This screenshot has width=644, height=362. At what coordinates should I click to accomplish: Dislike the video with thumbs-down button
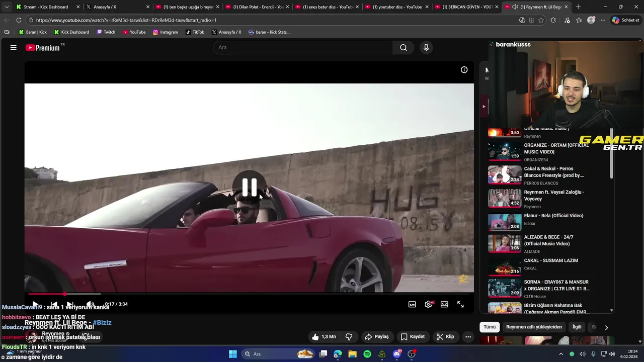349,337
